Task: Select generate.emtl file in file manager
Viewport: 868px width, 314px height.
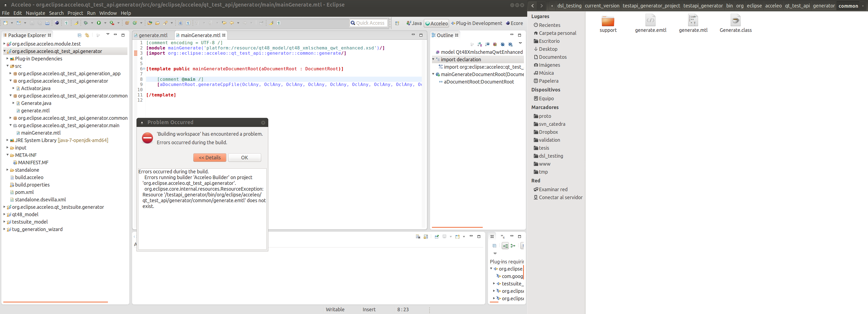Action: pyautogui.click(x=651, y=24)
